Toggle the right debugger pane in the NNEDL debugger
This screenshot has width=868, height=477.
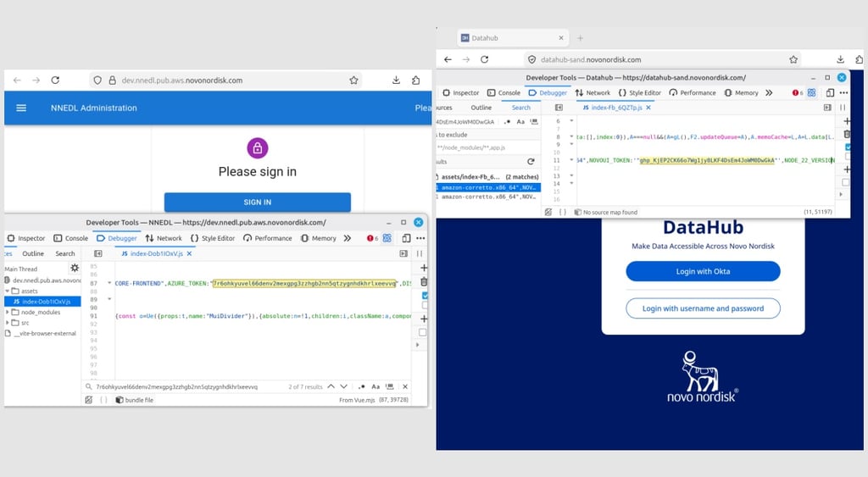click(x=403, y=253)
